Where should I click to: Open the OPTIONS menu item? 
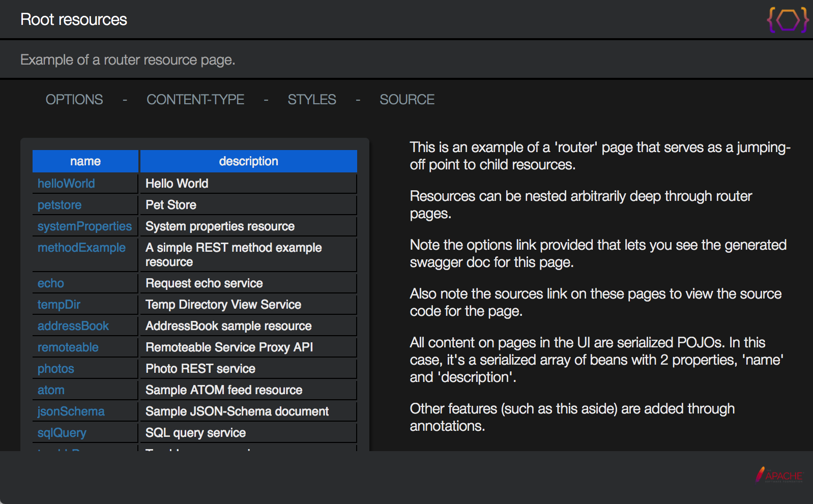(x=74, y=100)
